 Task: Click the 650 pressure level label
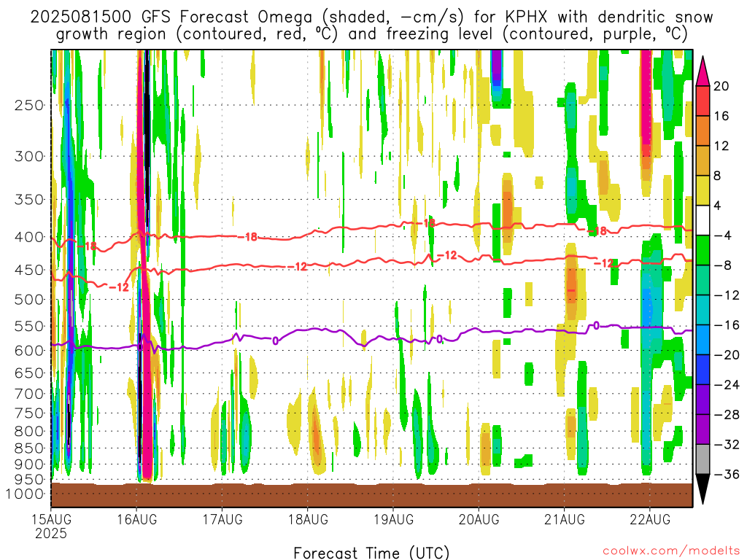(29, 373)
